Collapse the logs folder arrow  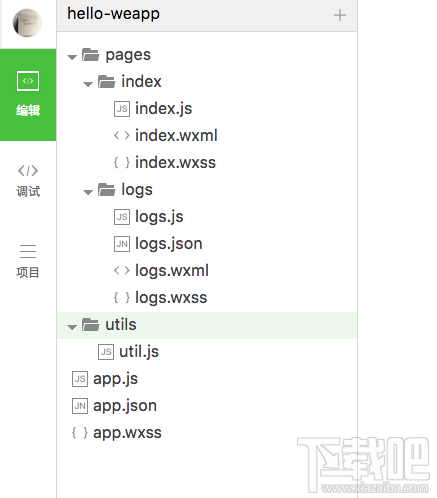click(88, 192)
